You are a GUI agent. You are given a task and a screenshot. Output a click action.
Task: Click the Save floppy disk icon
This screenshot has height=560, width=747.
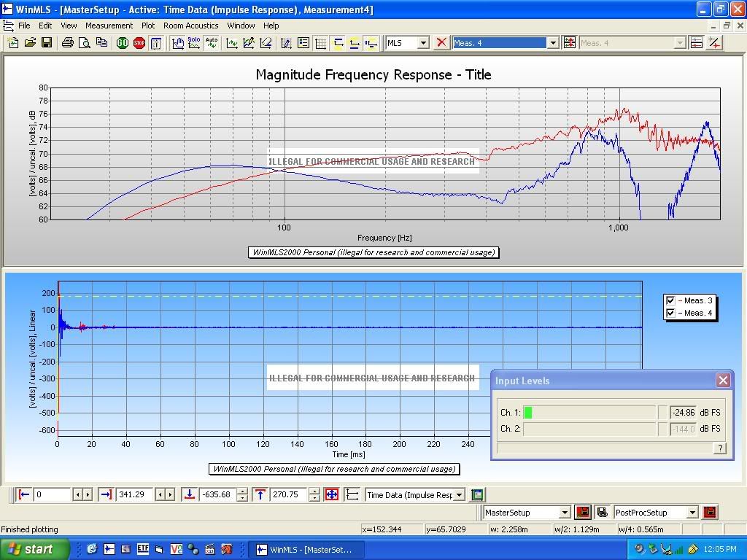[47, 43]
